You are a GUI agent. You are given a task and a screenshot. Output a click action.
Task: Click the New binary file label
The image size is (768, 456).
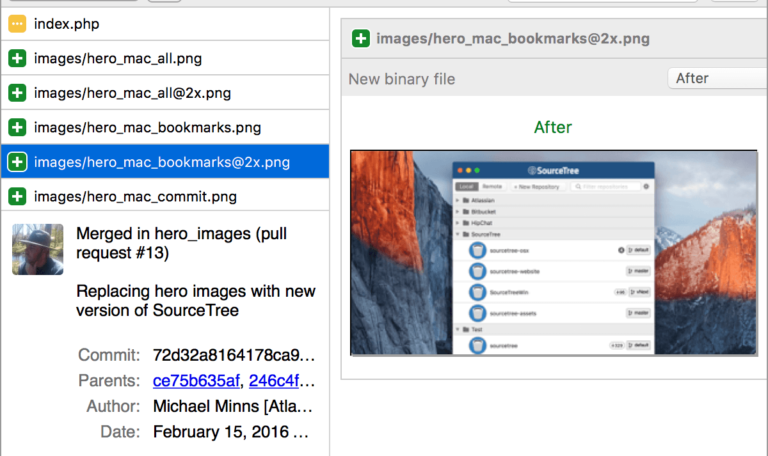tap(402, 79)
